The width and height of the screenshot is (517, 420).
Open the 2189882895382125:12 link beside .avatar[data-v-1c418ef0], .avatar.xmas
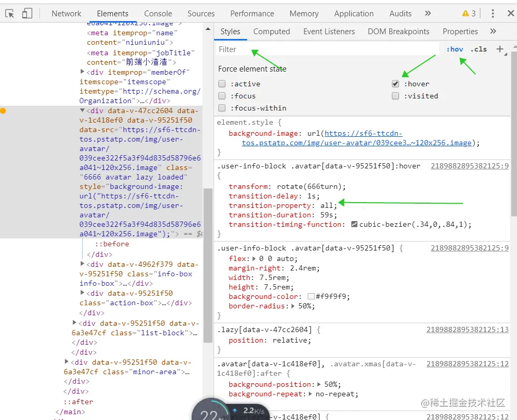pos(468,364)
